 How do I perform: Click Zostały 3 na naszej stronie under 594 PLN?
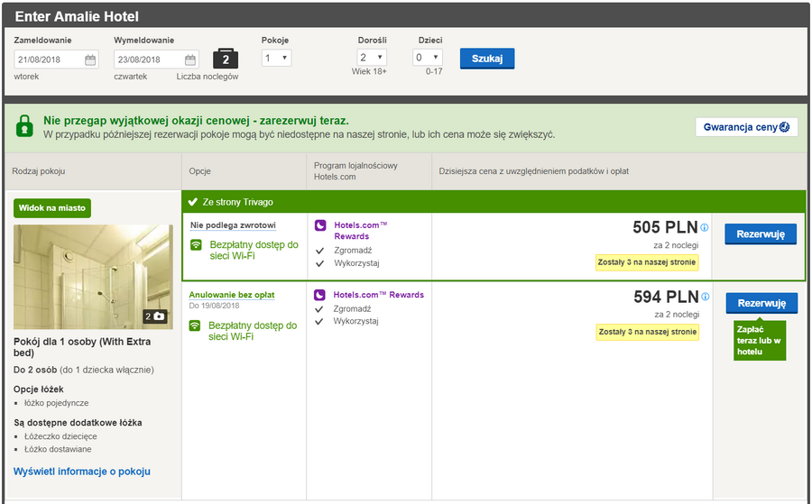coord(647,332)
